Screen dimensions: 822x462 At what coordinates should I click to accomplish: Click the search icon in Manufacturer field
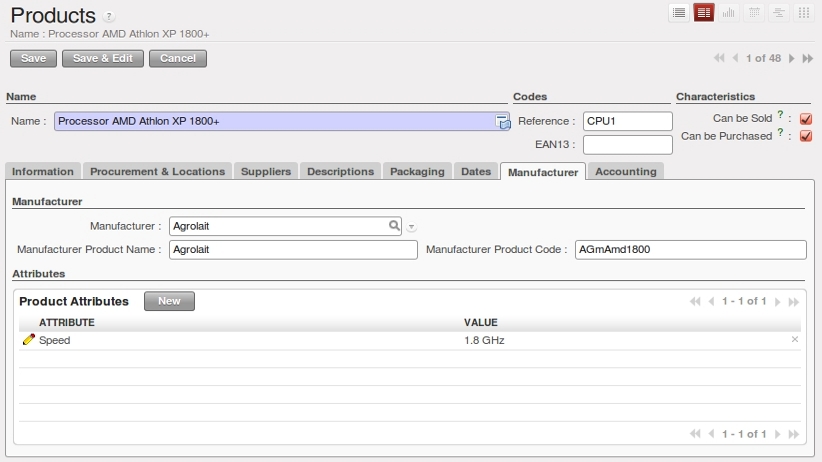coord(395,226)
